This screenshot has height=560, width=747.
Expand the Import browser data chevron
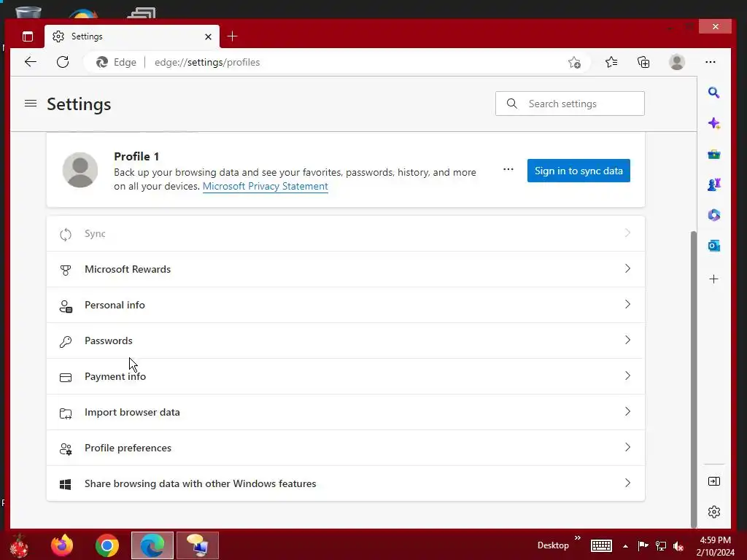point(627,411)
